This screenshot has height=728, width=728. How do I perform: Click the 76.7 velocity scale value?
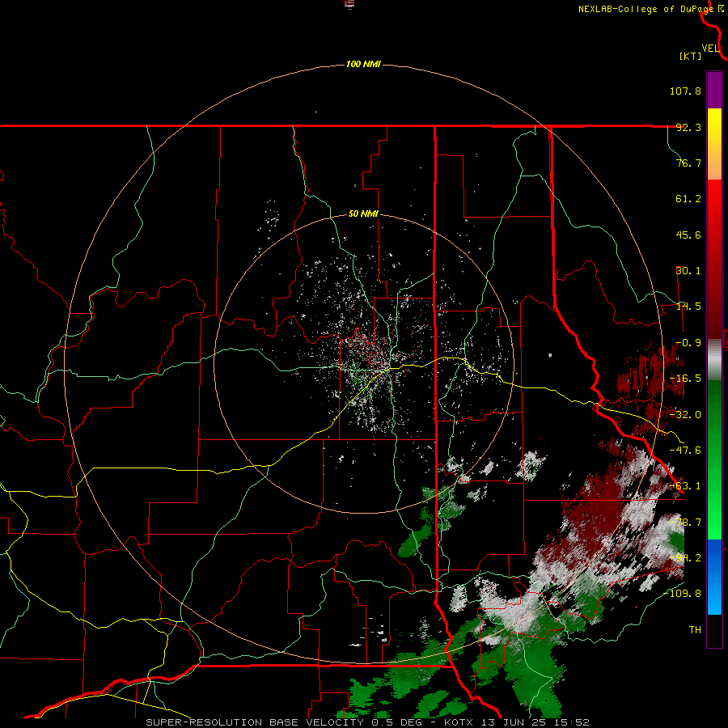pyautogui.click(x=688, y=163)
